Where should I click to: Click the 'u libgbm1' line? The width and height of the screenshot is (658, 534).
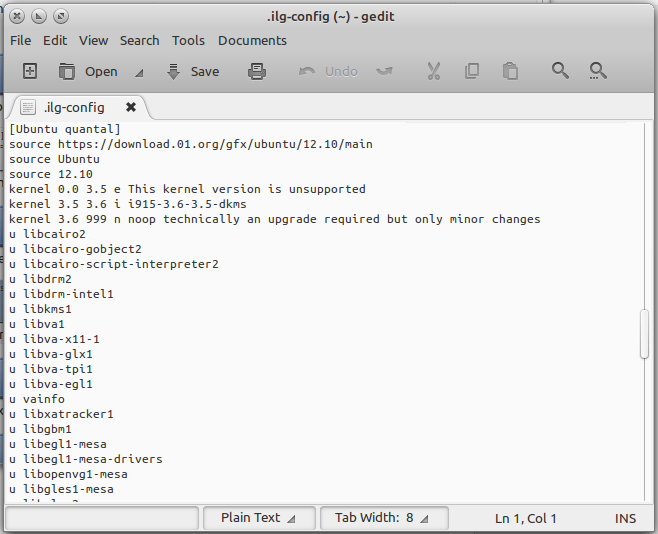[40, 429]
